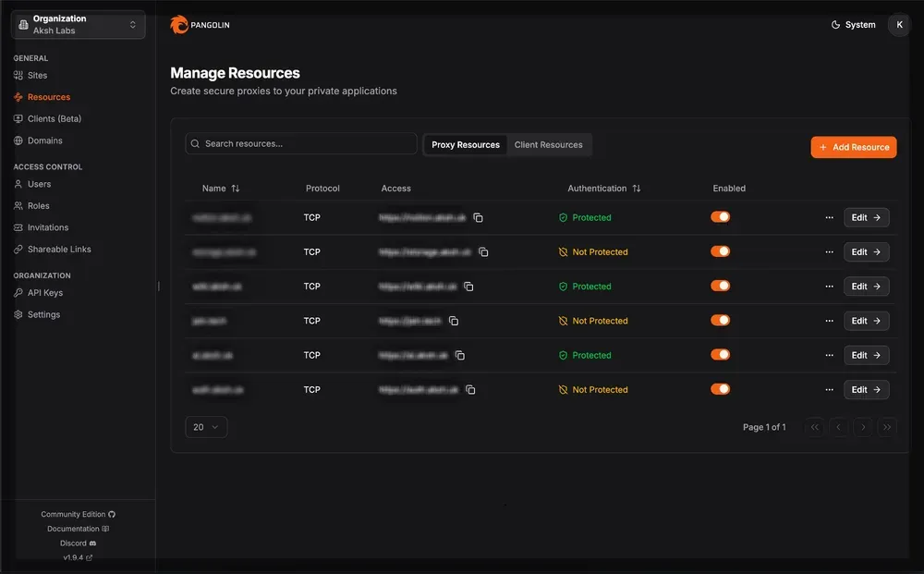This screenshot has width=924, height=574.
Task: Open API Keys in the sidebar
Action: pyautogui.click(x=44, y=293)
